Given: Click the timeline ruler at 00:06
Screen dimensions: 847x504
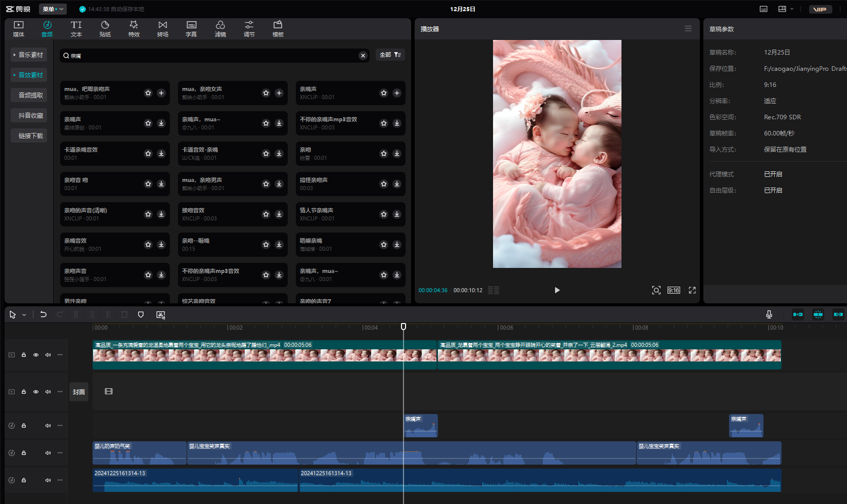Looking at the screenshot, I should click(x=498, y=328).
